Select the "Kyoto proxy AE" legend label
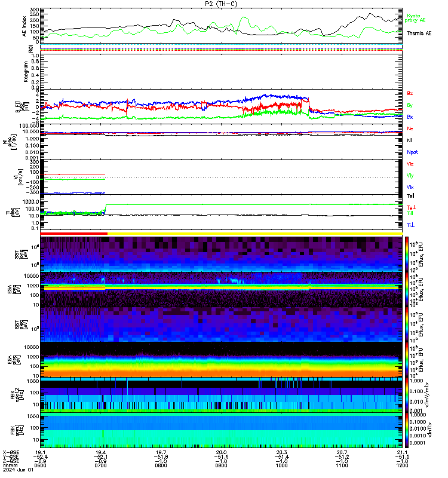 pyautogui.click(x=415, y=18)
